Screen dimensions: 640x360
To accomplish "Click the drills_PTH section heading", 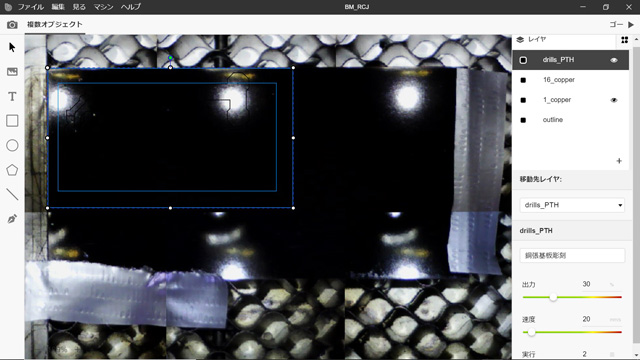I will click(x=536, y=231).
